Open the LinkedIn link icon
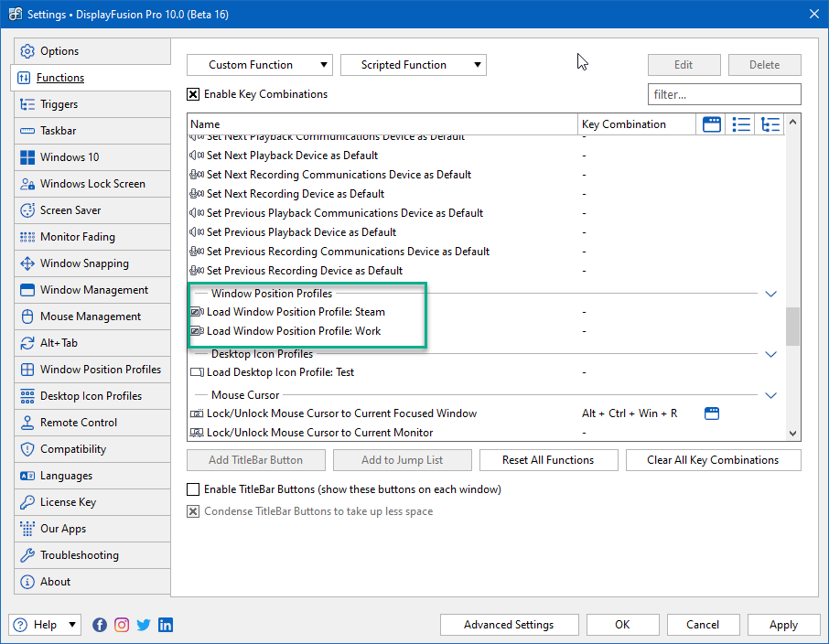Screen dimensions: 829x644 166,625
